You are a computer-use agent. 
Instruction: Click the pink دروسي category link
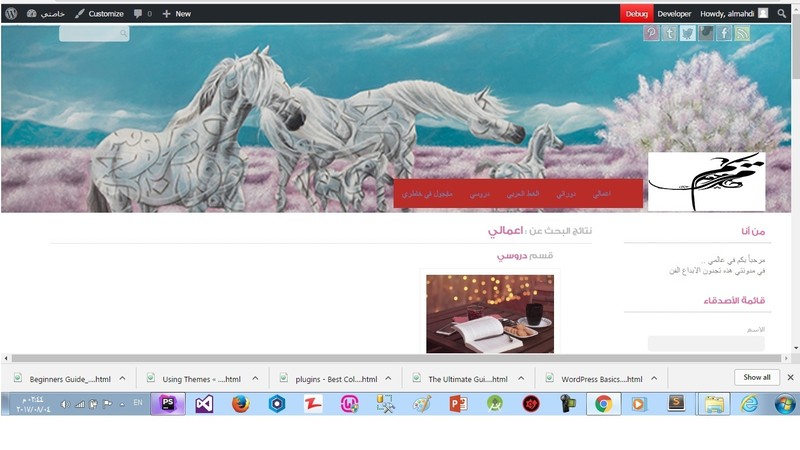pos(512,256)
